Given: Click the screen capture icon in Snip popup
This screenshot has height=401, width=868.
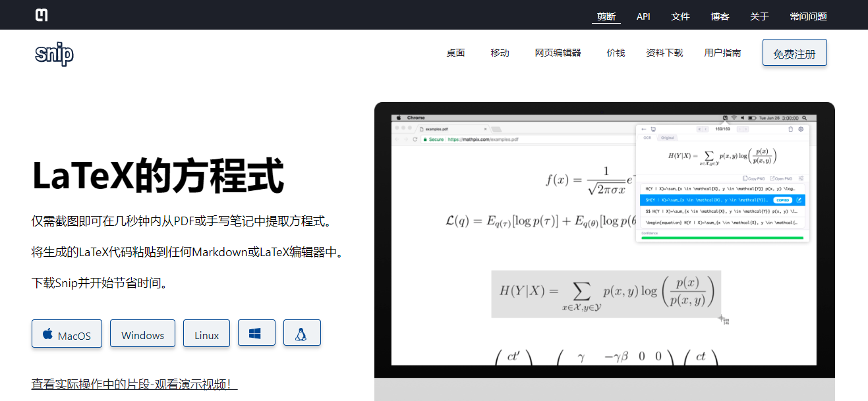Looking at the screenshot, I should pyautogui.click(x=653, y=129).
